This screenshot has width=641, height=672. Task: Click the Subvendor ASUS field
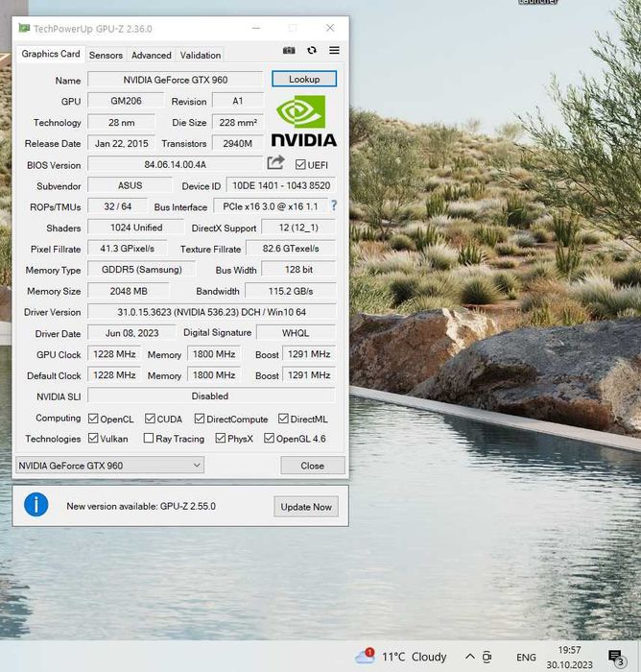coord(130,185)
